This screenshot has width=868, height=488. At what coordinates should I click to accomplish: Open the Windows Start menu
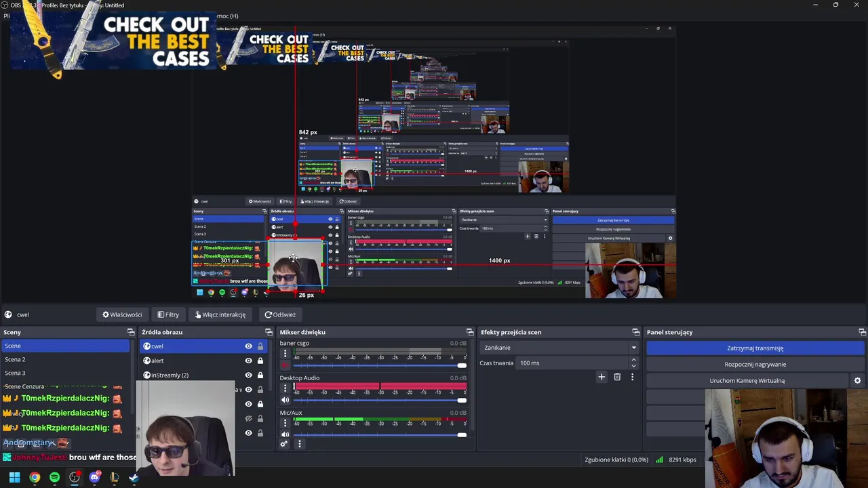[x=14, y=477]
